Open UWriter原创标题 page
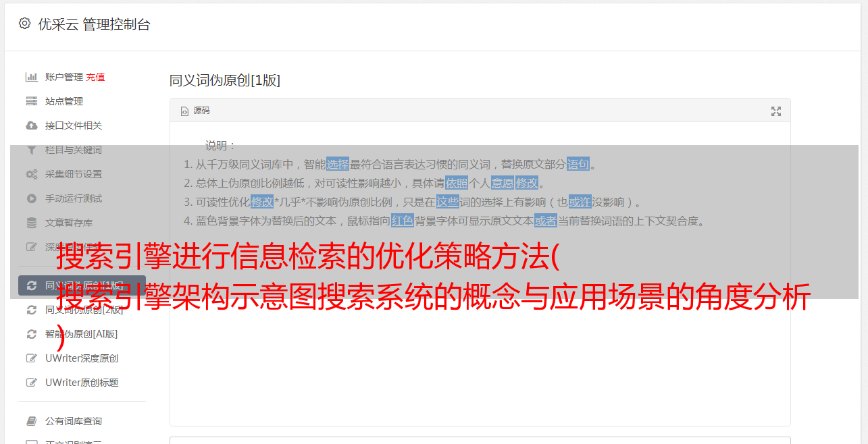 pos(82,383)
